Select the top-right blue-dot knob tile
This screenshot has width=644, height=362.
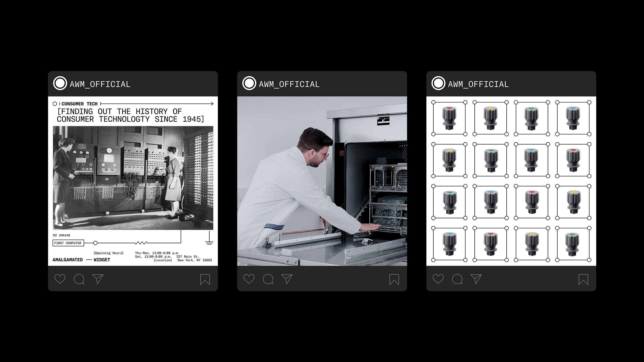(573, 118)
